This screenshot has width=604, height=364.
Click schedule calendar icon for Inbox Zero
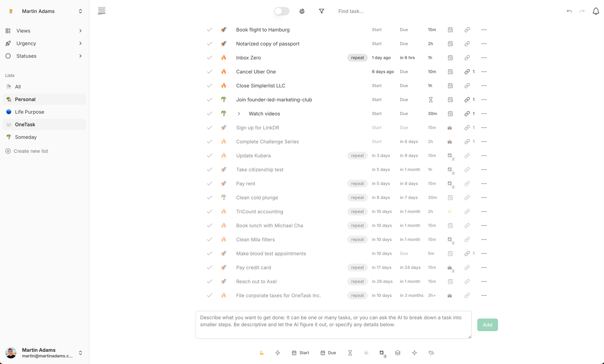click(450, 58)
